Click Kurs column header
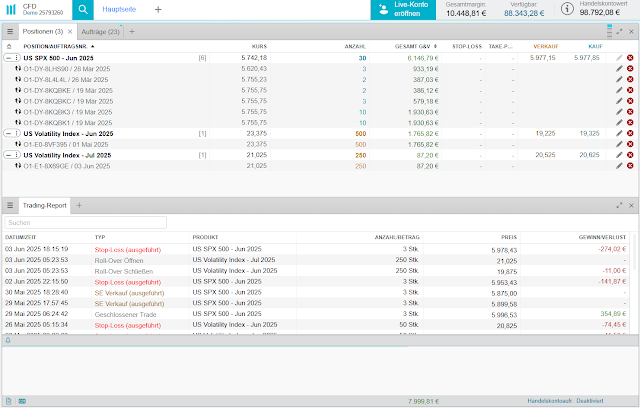This screenshot has height=408, width=640. coord(259,47)
